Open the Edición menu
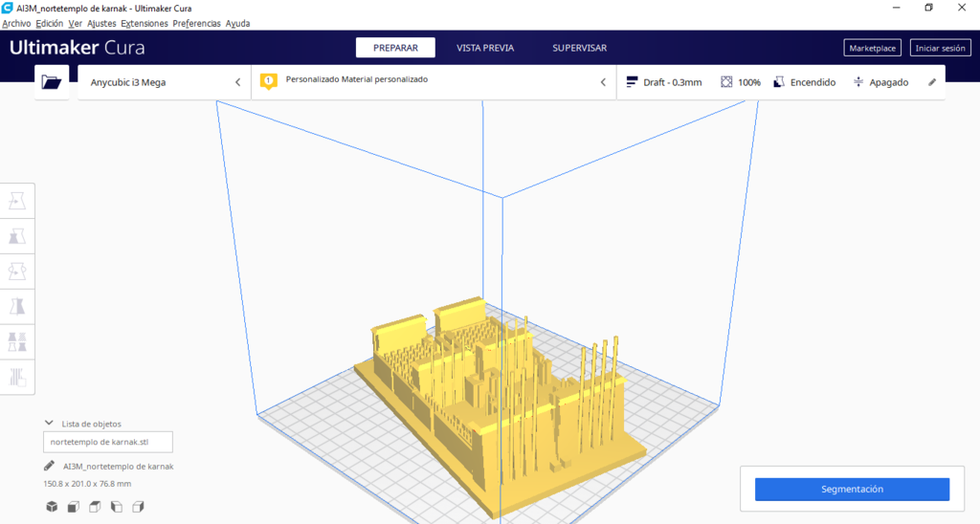 (50, 23)
